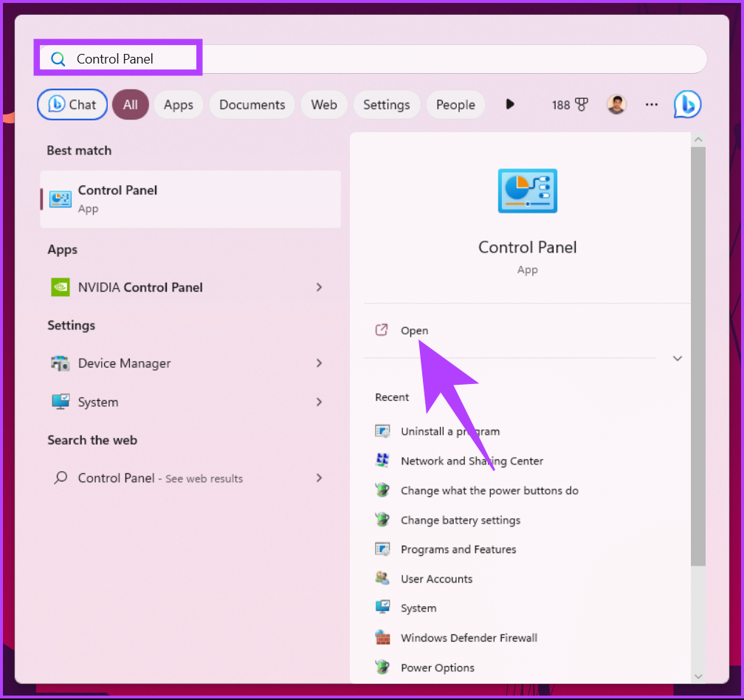Open Windows Defender Firewall item
744x700 pixels.
469,638
